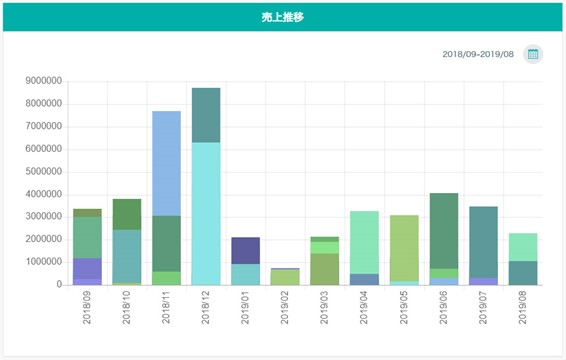Viewport: 566px width, 360px height.
Task: Click the purple segment of 2018/09 bar
Action: pyautogui.click(x=87, y=268)
